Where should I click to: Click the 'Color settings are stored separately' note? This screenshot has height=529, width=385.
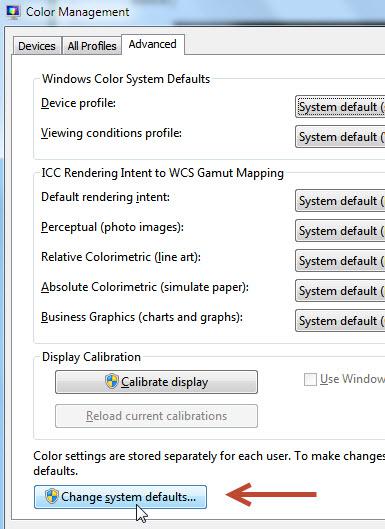pos(209,463)
